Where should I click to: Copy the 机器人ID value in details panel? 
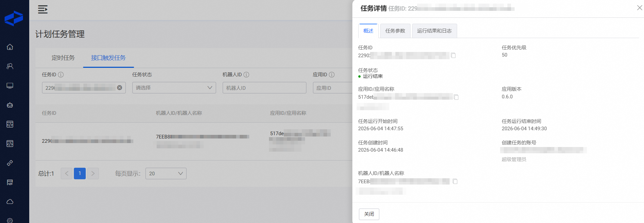pyautogui.click(x=455, y=181)
